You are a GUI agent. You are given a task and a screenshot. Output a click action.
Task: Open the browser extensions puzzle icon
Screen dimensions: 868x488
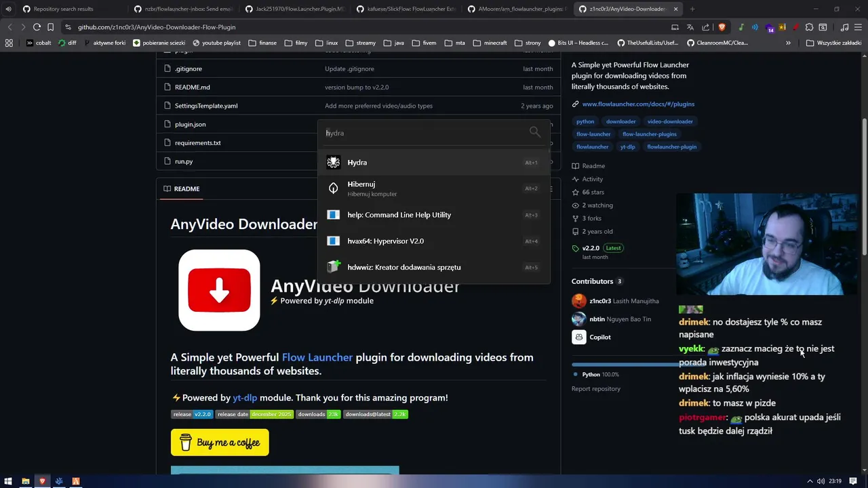[809, 27]
